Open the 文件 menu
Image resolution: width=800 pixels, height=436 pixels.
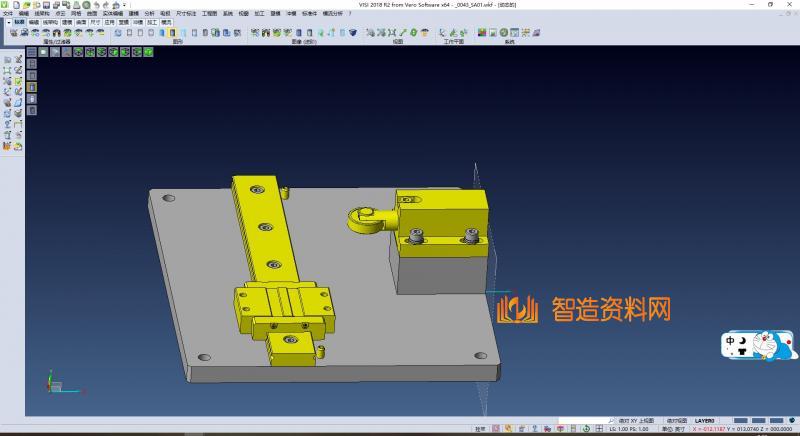click(8, 13)
